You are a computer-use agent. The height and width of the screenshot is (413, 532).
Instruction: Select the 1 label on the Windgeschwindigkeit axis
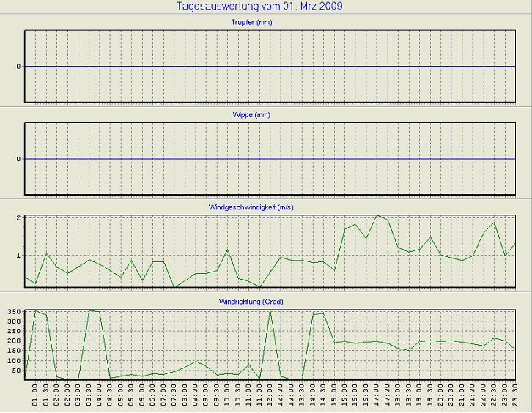click(x=18, y=256)
